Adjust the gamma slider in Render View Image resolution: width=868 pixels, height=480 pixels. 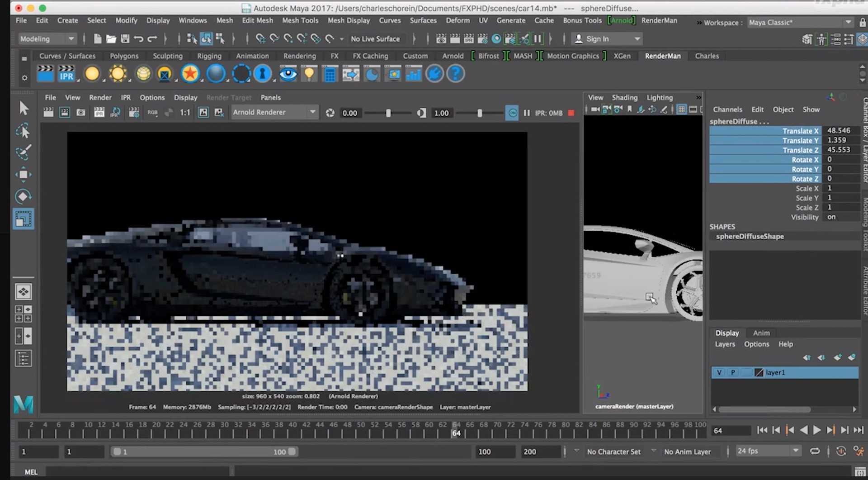tap(480, 113)
